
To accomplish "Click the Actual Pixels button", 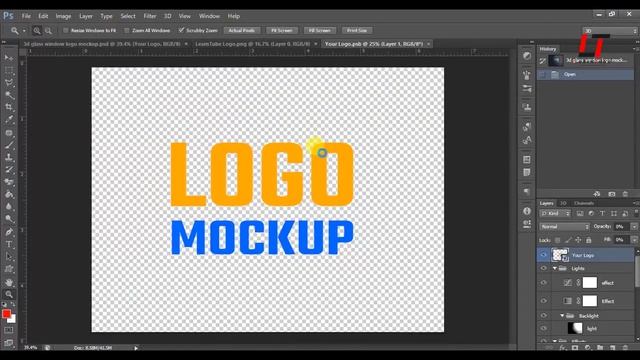I will point(242,30).
